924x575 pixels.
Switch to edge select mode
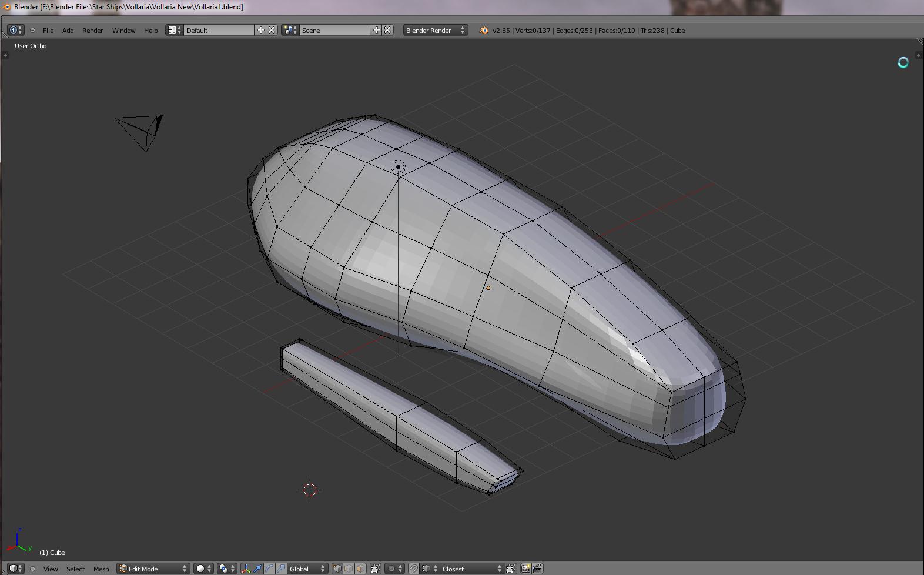(x=349, y=569)
